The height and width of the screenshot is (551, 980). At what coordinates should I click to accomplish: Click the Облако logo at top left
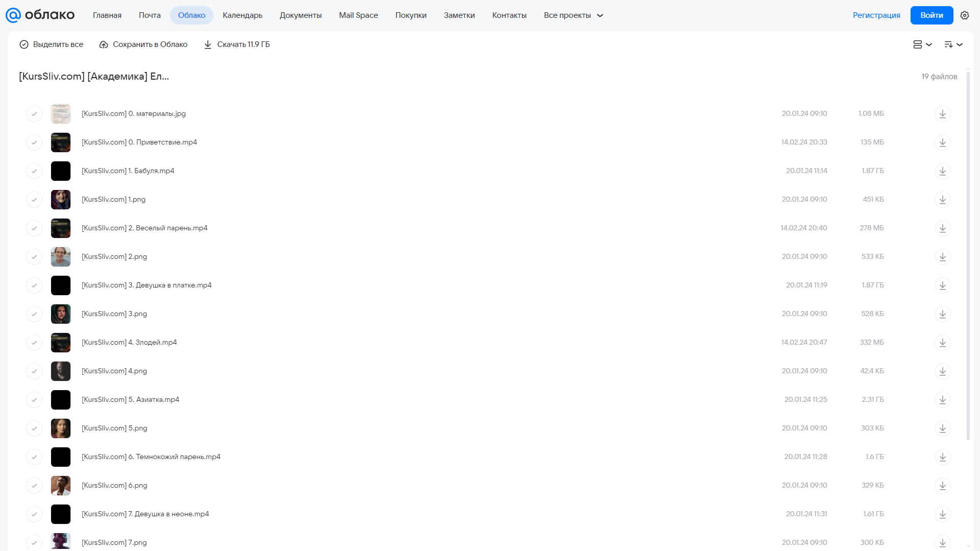point(40,15)
